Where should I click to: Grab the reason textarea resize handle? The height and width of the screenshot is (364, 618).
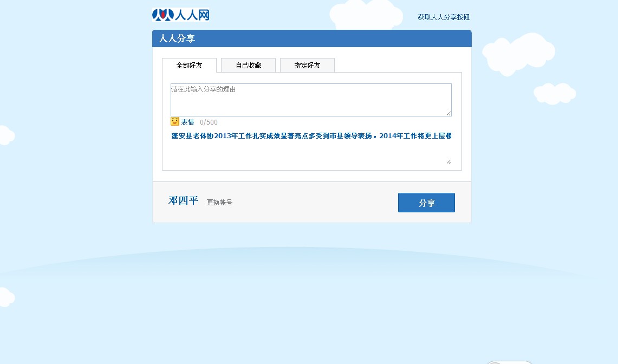[449, 114]
